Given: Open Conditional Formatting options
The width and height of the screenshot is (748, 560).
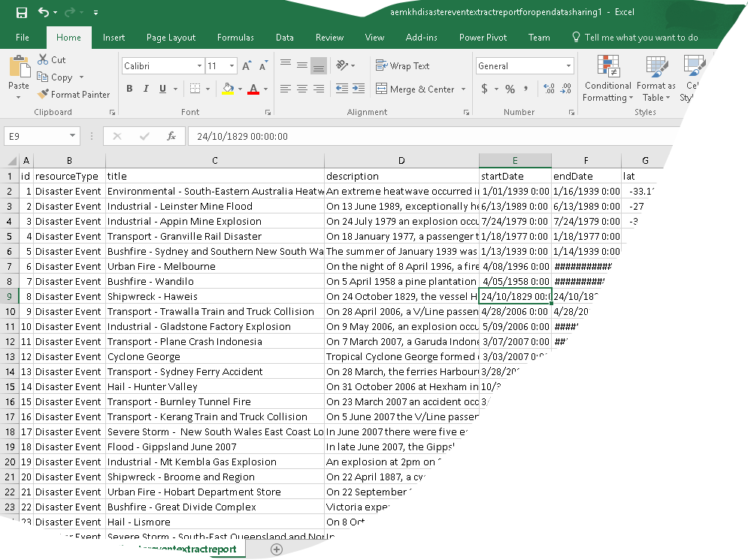Looking at the screenshot, I should 607,78.
